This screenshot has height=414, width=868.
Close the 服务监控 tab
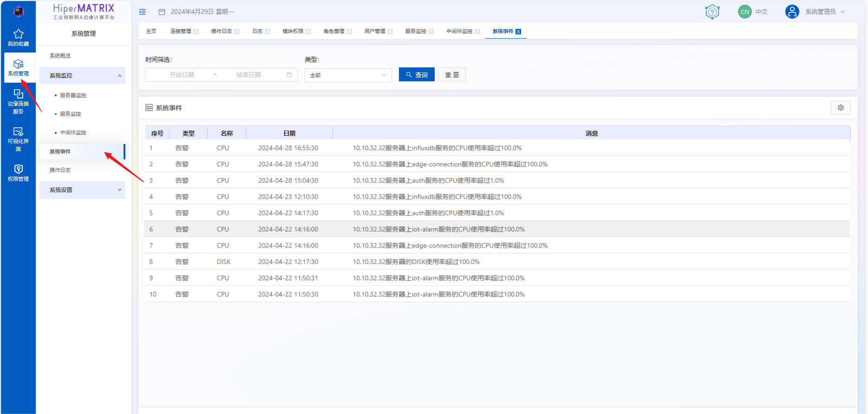[431, 32]
